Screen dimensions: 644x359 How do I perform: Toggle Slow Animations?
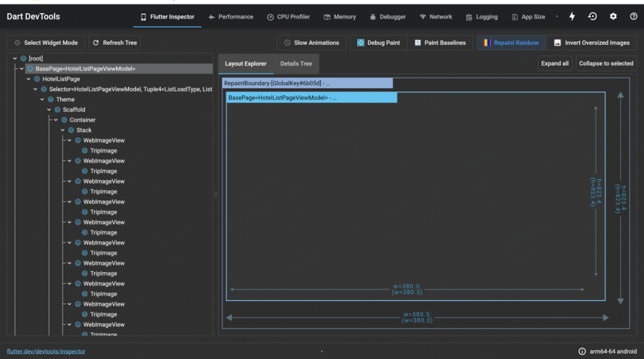point(312,43)
